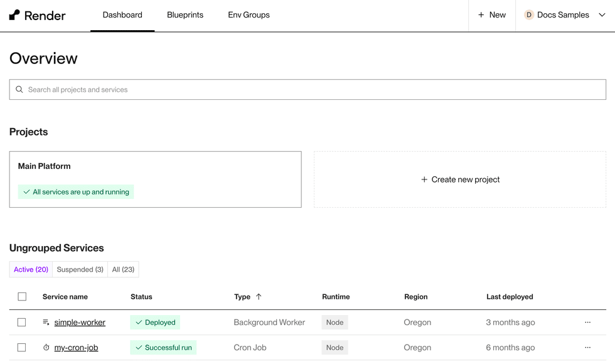This screenshot has width=615, height=364.
Task: Sort by the Region column header
Action: (x=415, y=296)
